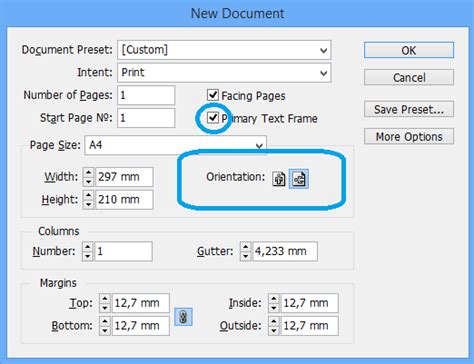This screenshot has height=364, width=474.
Task: Click the Columns Number field
Action: pos(124,251)
